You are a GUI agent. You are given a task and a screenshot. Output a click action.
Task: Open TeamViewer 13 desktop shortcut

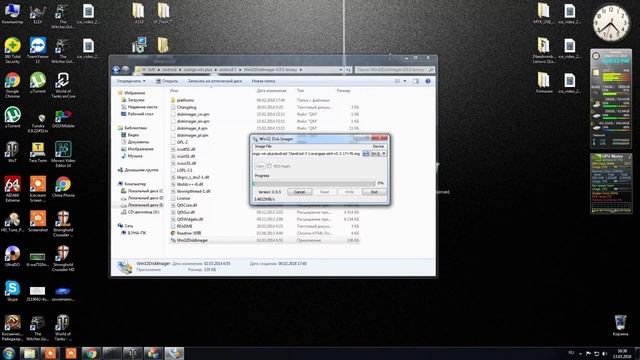coord(38,51)
